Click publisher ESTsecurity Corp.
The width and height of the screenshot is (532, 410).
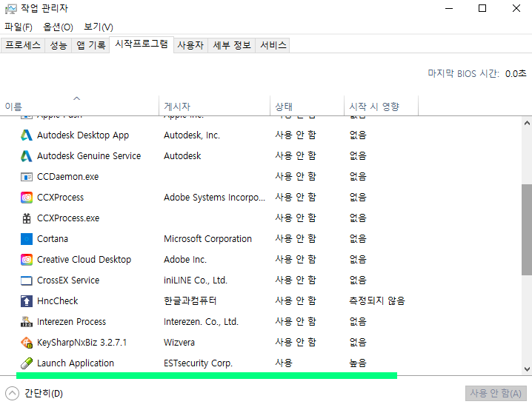[198, 363]
